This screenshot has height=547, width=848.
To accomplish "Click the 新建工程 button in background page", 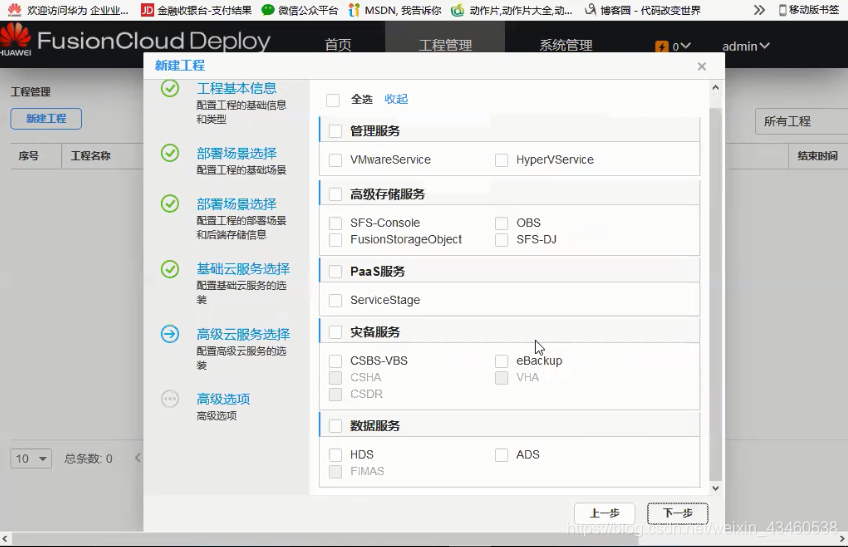I will click(x=46, y=118).
